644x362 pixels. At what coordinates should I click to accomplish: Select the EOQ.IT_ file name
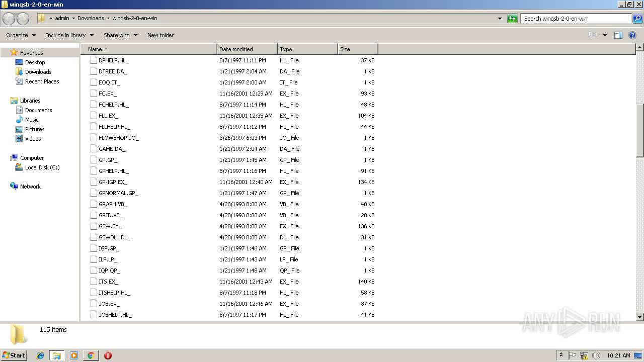[x=109, y=82]
